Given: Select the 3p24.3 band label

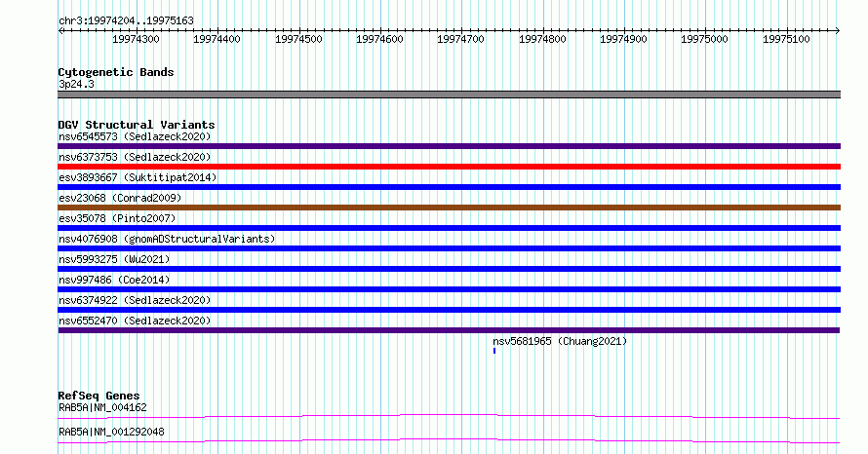Looking at the screenshot, I should coord(76,85).
